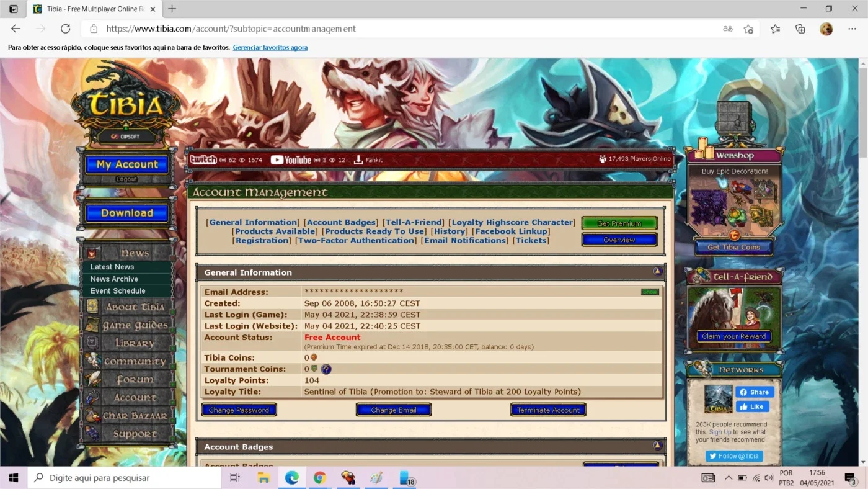Open the Fankit download icon
868x489 pixels.
(x=368, y=159)
